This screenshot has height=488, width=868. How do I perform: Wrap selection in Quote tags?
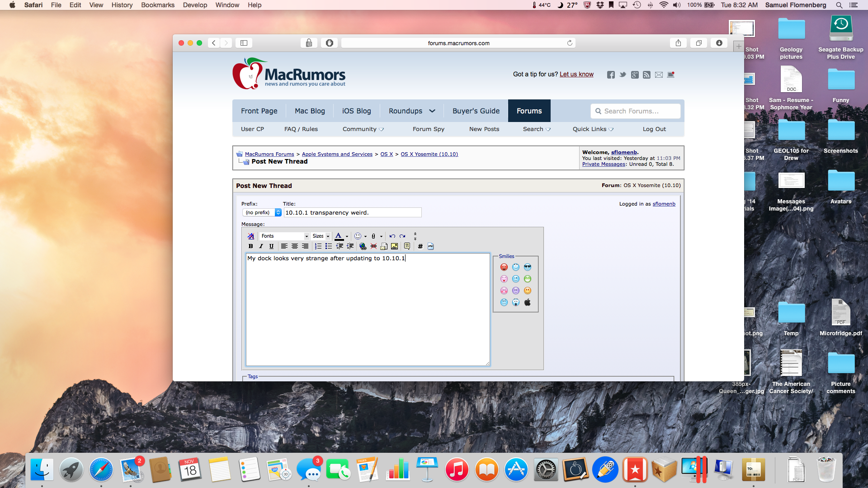(407, 246)
